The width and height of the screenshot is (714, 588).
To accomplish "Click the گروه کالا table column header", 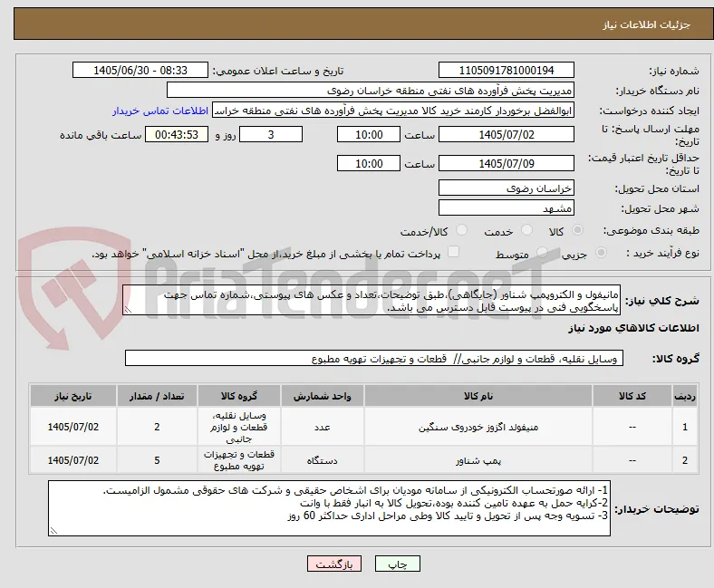I will tap(239, 396).
